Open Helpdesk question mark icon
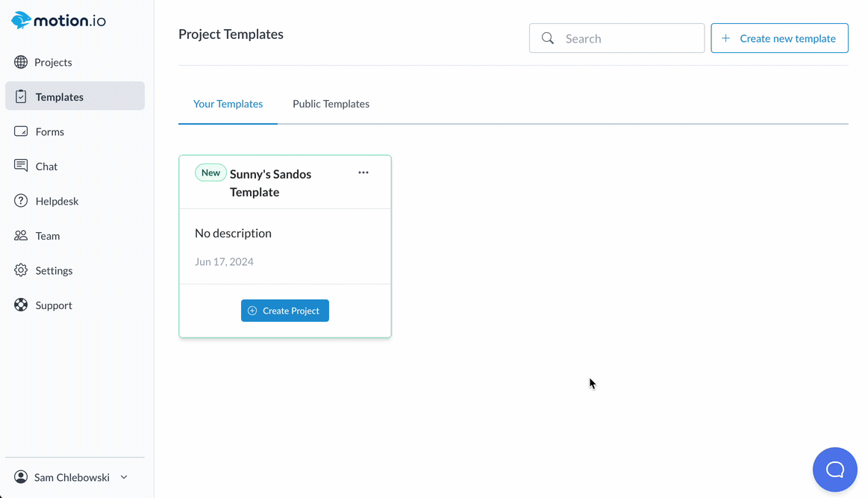The image size is (868, 498). click(x=21, y=201)
